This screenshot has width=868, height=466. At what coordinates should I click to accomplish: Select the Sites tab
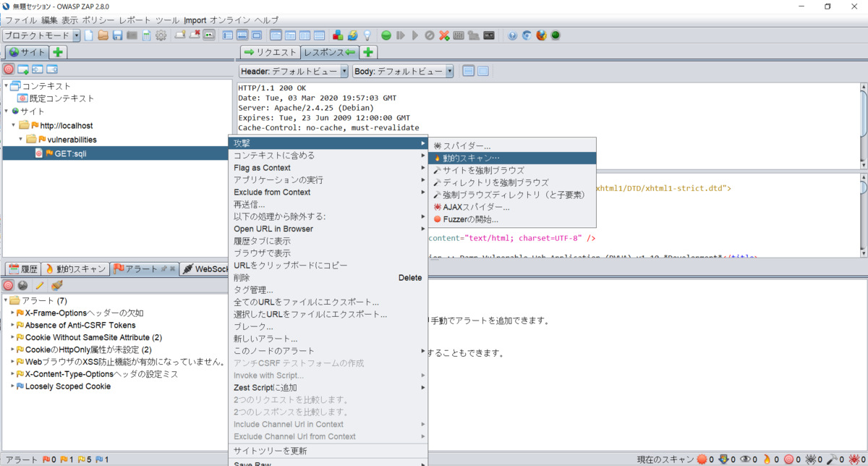(x=27, y=52)
